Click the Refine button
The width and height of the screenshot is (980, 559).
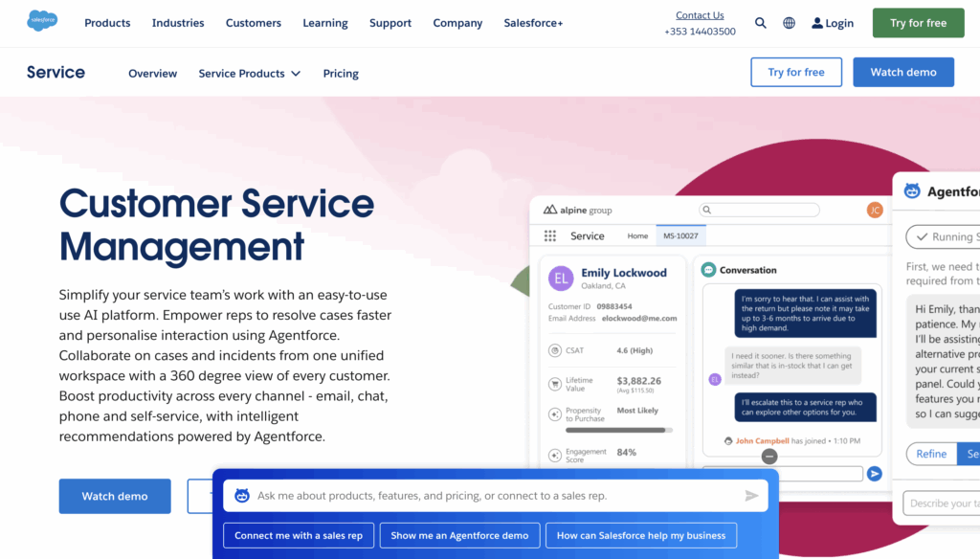click(x=931, y=454)
